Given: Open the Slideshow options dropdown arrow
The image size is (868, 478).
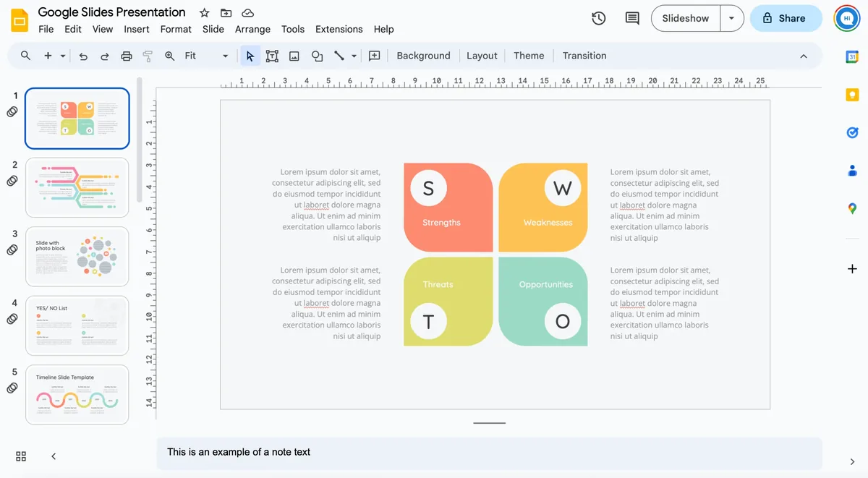Looking at the screenshot, I should [732, 19].
